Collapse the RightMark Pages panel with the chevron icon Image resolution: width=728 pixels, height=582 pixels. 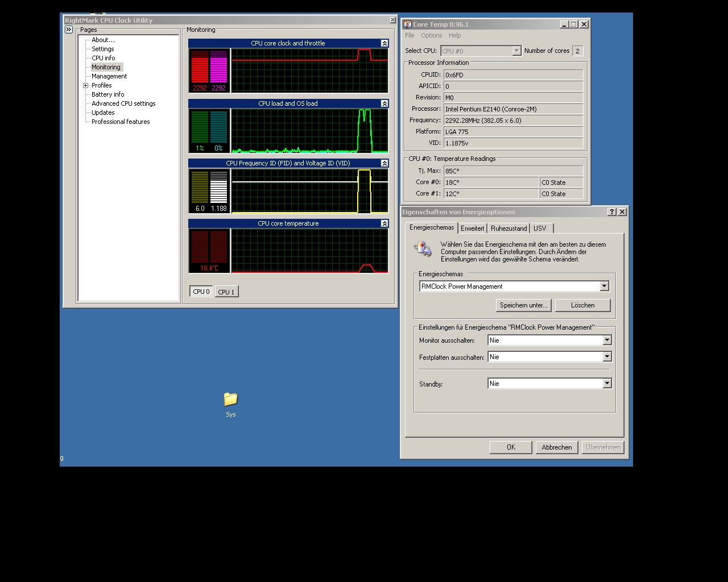click(x=69, y=30)
